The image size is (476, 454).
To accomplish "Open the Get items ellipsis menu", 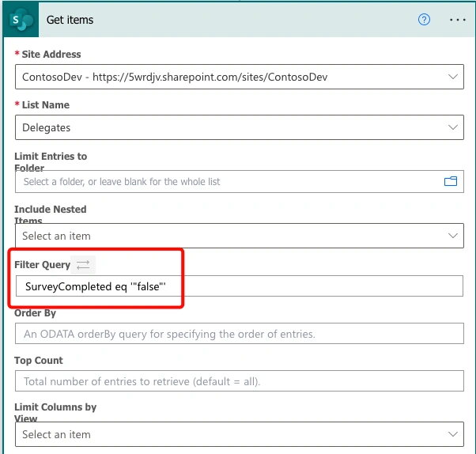I will pyautogui.click(x=458, y=20).
